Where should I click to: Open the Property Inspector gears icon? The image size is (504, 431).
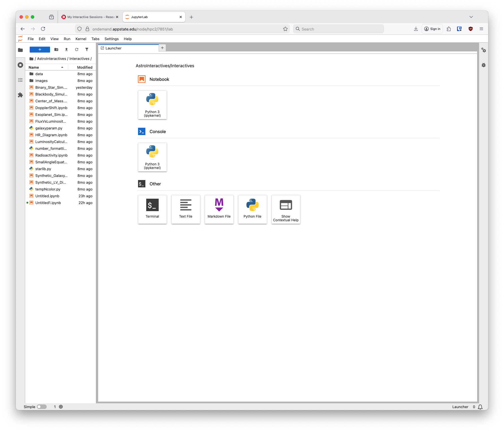point(484,50)
